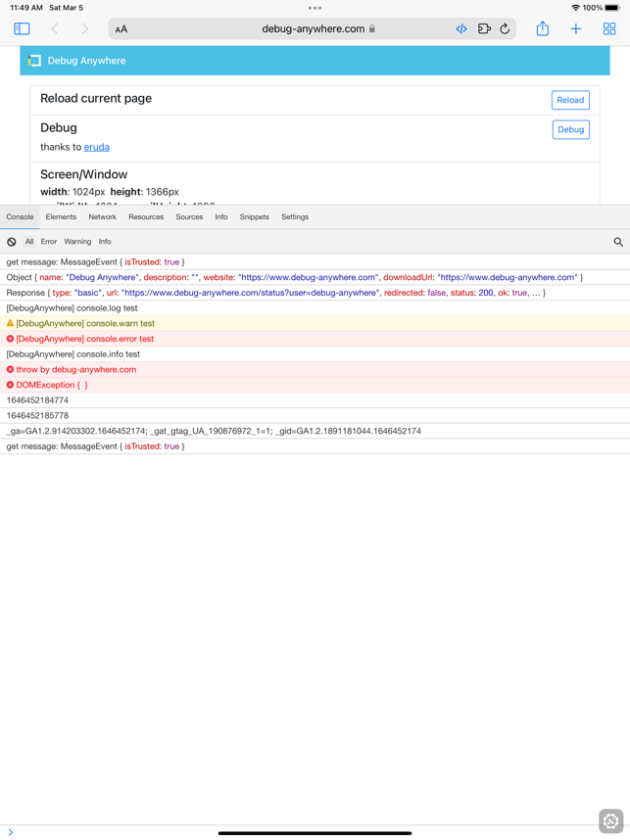Open the Snippets tab
630x840 pixels.
pyautogui.click(x=254, y=217)
